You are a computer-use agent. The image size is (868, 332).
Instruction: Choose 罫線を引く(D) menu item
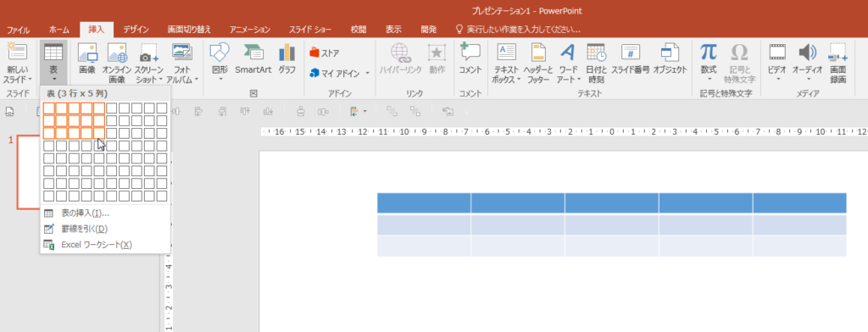(x=105, y=229)
